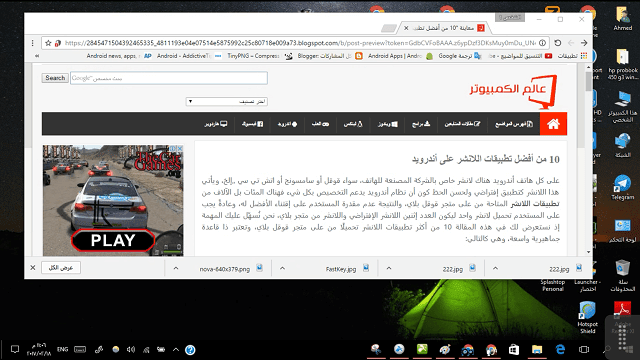Open the Linux menu item in the site nav
Viewport: 640px width, 360px height.
coord(353,124)
